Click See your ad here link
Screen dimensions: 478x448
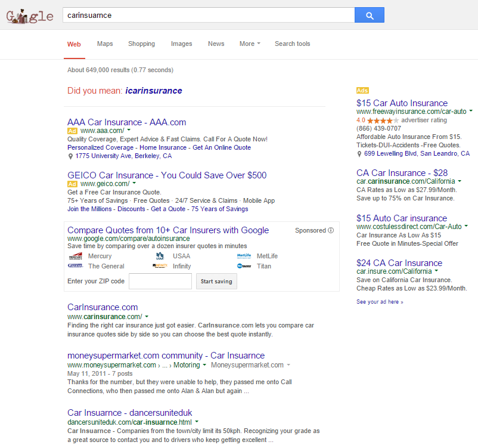pos(380,302)
